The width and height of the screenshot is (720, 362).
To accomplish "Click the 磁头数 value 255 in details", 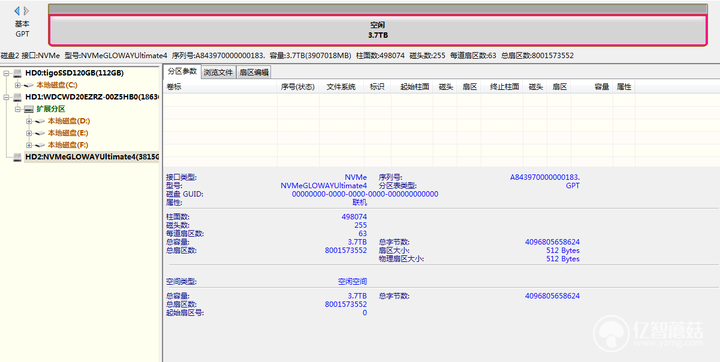I will click(360, 225).
